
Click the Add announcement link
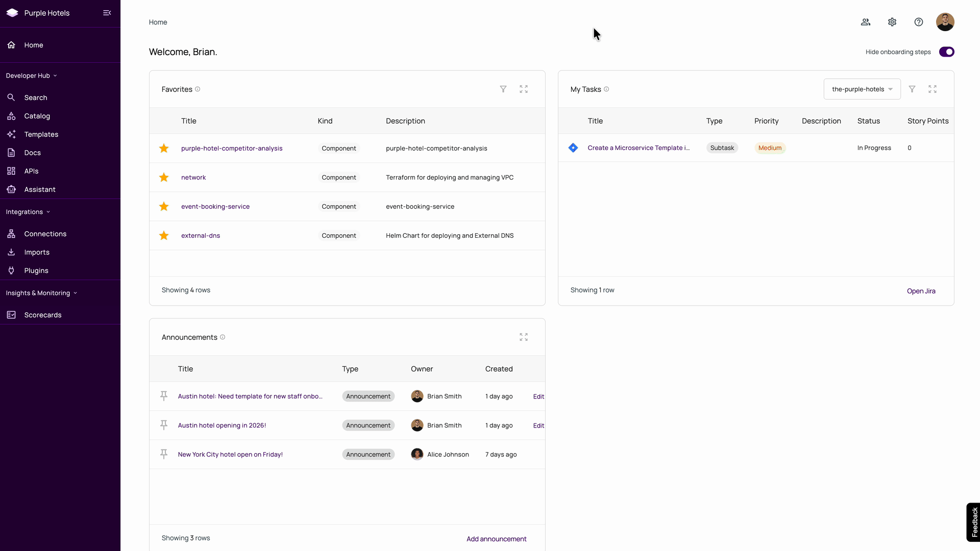click(x=496, y=539)
